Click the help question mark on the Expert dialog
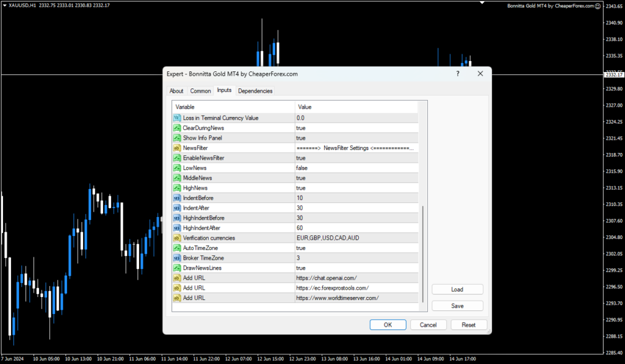Viewport: 625px width, 364px height. coord(457,73)
